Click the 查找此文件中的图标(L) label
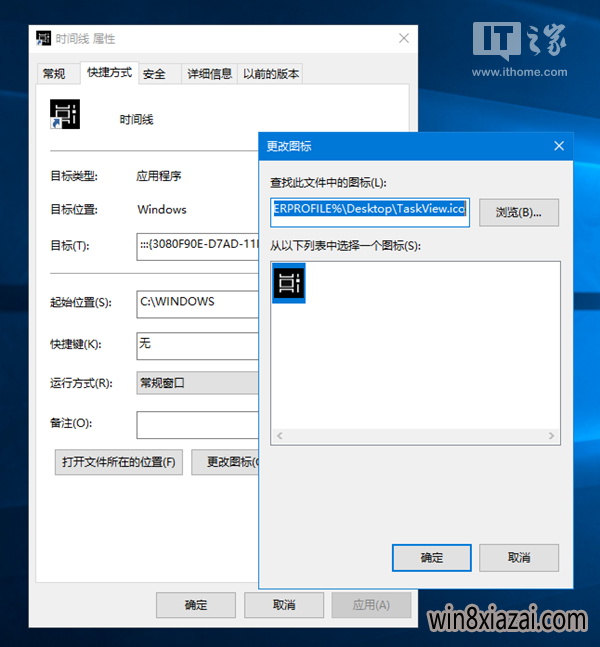600x647 pixels. click(x=328, y=183)
